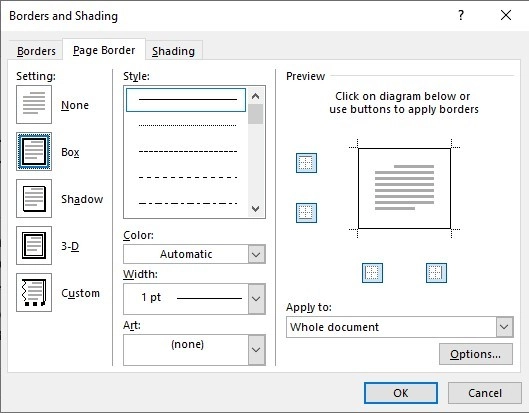Pick the Shadow border setting icon
The height and width of the screenshot is (413, 529).
coord(34,198)
